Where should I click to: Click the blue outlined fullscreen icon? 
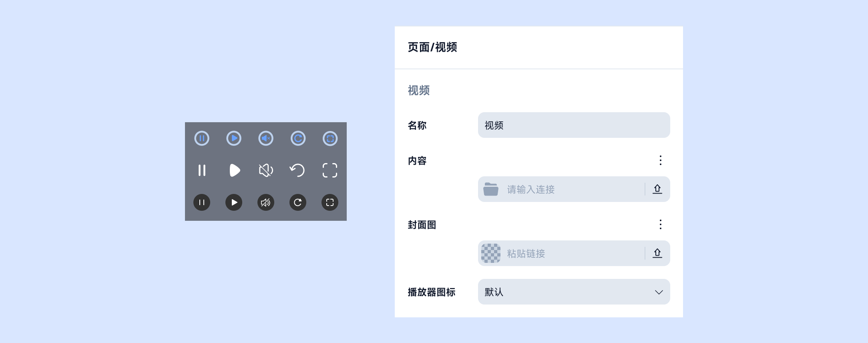330,139
